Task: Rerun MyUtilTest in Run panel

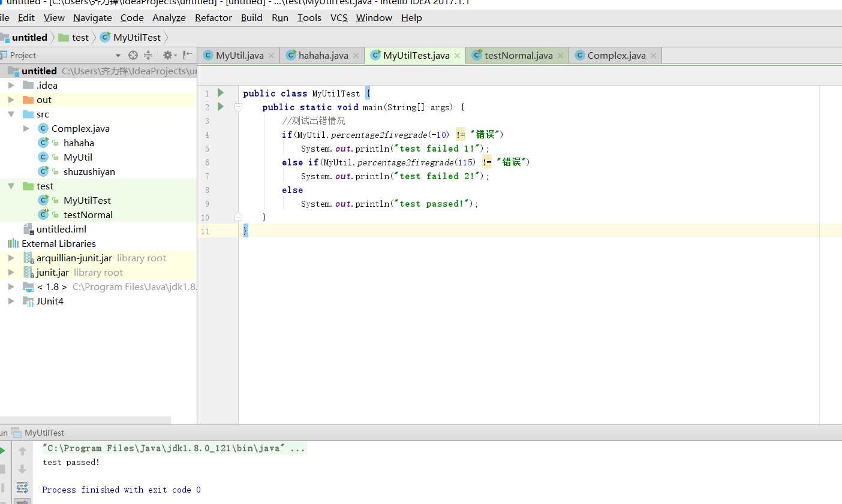Action: click(2, 451)
